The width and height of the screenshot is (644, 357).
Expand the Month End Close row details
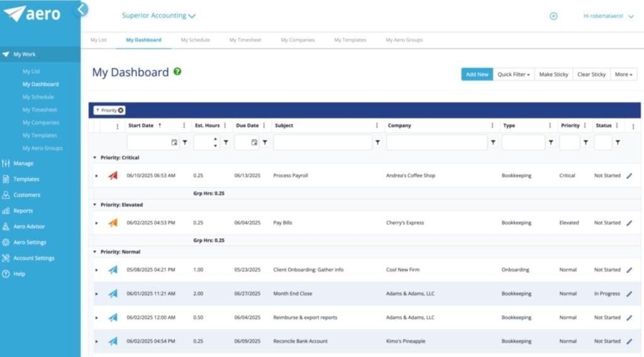point(96,294)
